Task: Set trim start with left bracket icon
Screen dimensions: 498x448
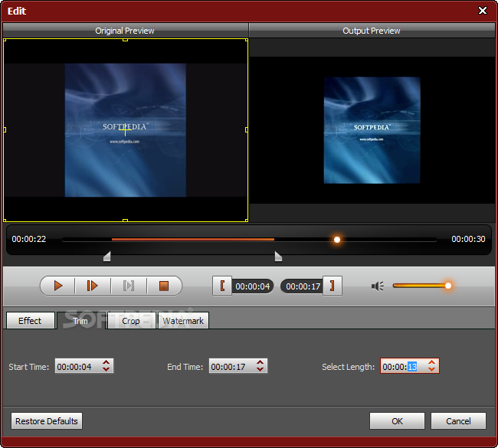Action: coord(222,286)
